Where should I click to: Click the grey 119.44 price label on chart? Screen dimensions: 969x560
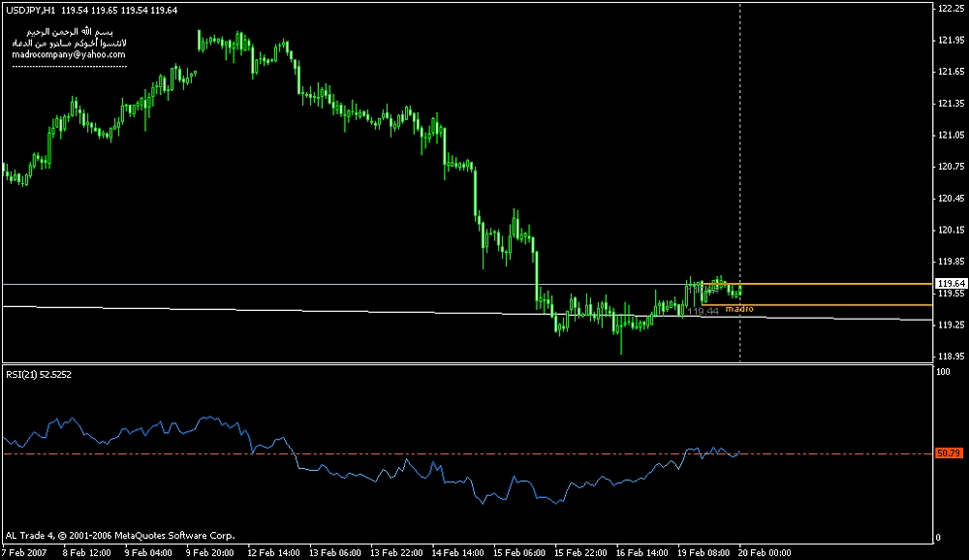(x=703, y=311)
